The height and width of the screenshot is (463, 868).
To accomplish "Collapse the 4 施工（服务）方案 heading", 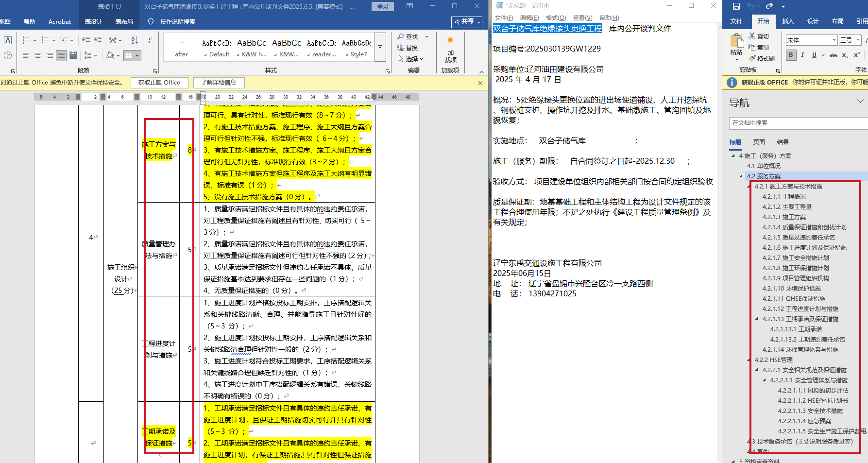I will 733,156.
